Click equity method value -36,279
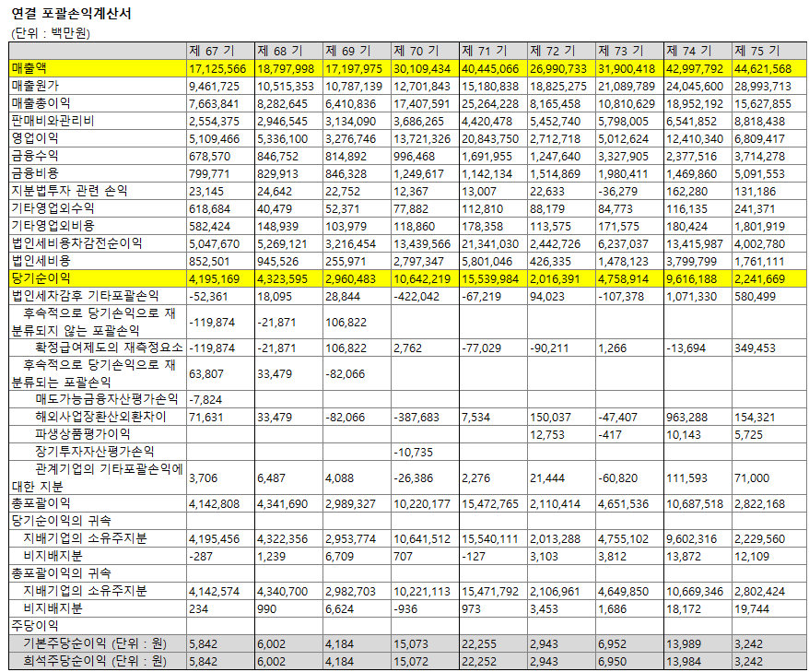Viewport: 809px width, 672px height. (x=617, y=192)
